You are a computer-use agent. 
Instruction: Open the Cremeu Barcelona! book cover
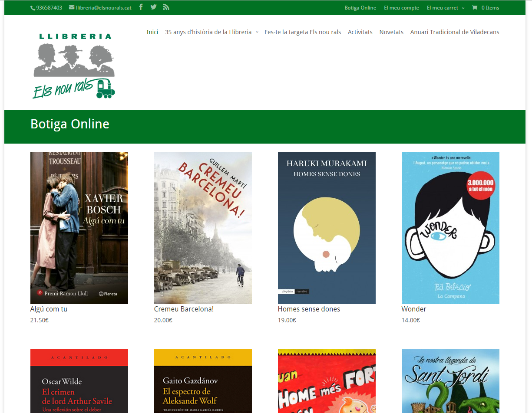point(203,228)
